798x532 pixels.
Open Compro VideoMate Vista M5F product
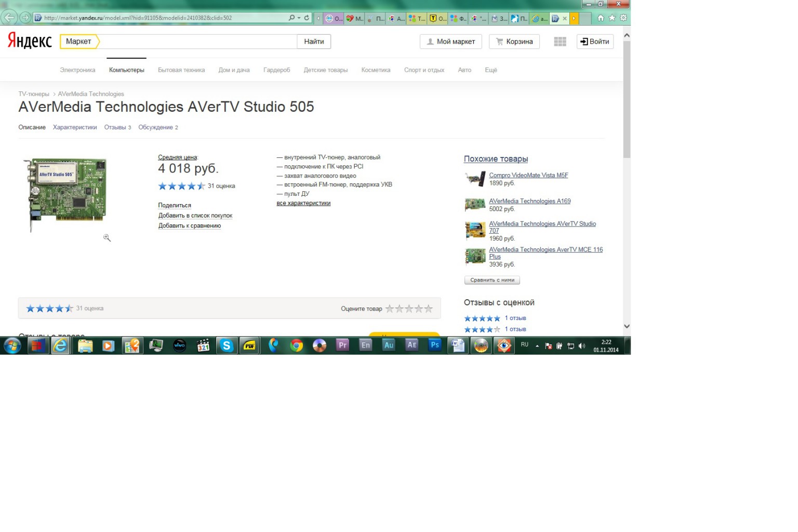coord(528,176)
